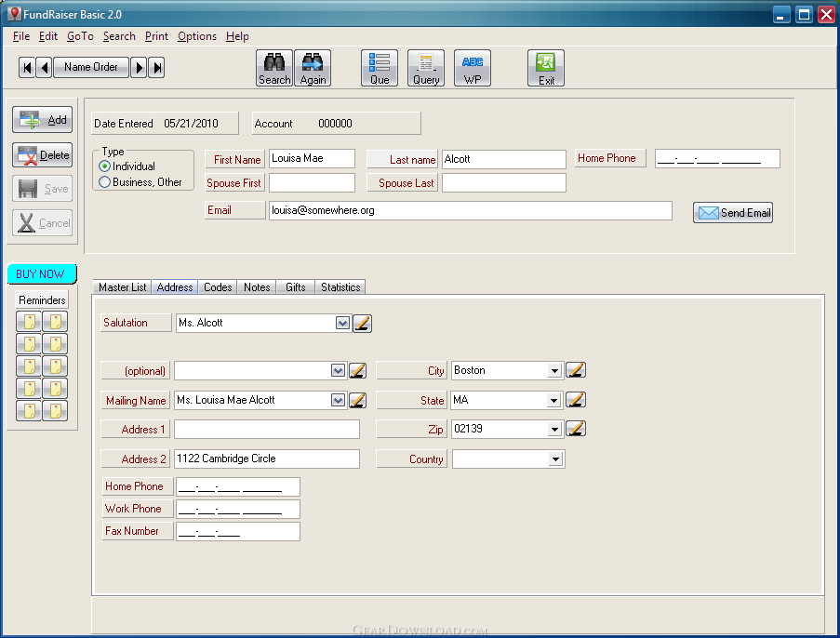This screenshot has height=638, width=840.
Task: Open the left reminder note in bottom row
Action: tap(29, 411)
